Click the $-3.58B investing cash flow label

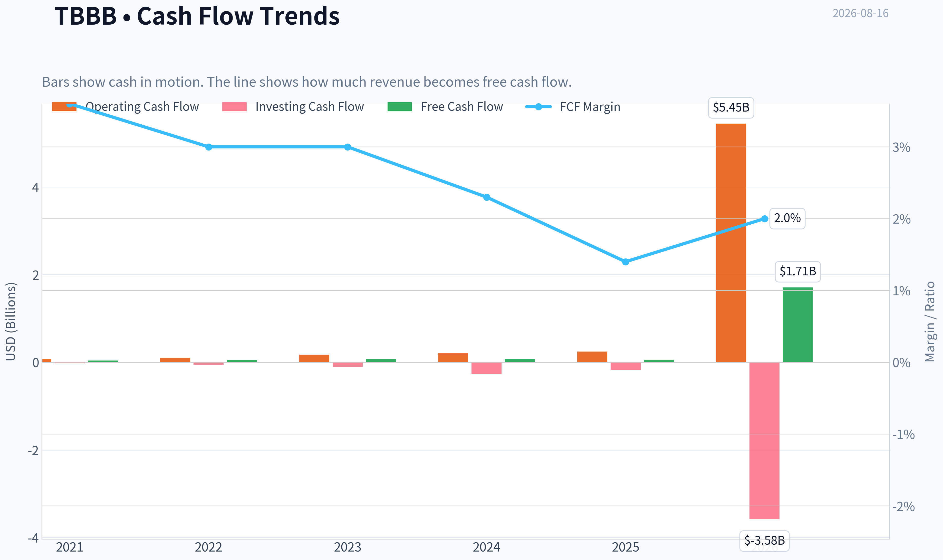[x=764, y=541]
